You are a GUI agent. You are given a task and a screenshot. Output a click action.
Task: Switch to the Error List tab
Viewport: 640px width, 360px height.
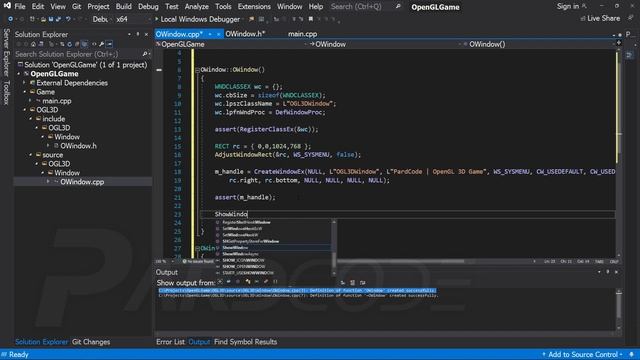(170, 342)
